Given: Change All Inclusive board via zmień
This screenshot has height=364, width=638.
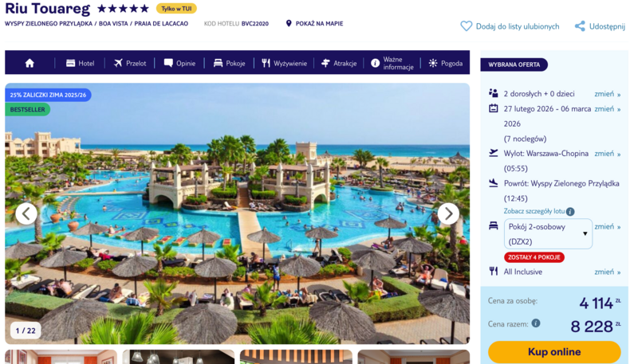Looking at the screenshot, I should (607, 272).
